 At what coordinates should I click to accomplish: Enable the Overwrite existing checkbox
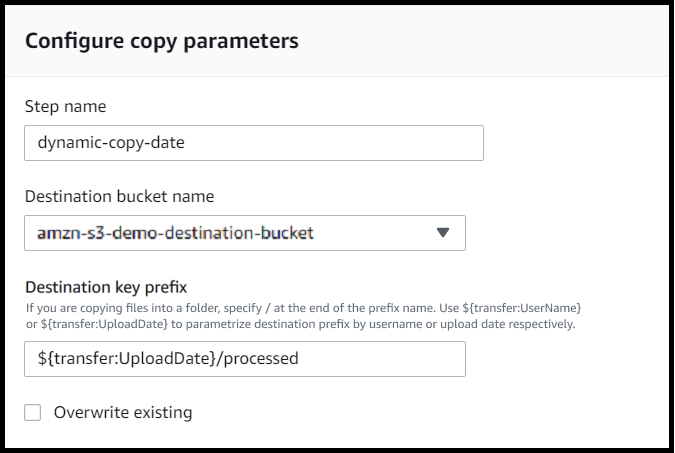coord(33,412)
